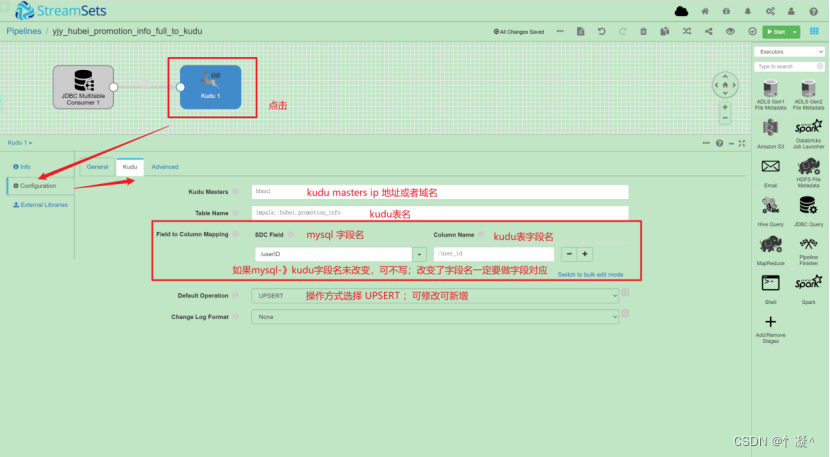Viewport: 830px width, 457px height.
Task: Open the External Libraries section
Action: pyautogui.click(x=40, y=205)
